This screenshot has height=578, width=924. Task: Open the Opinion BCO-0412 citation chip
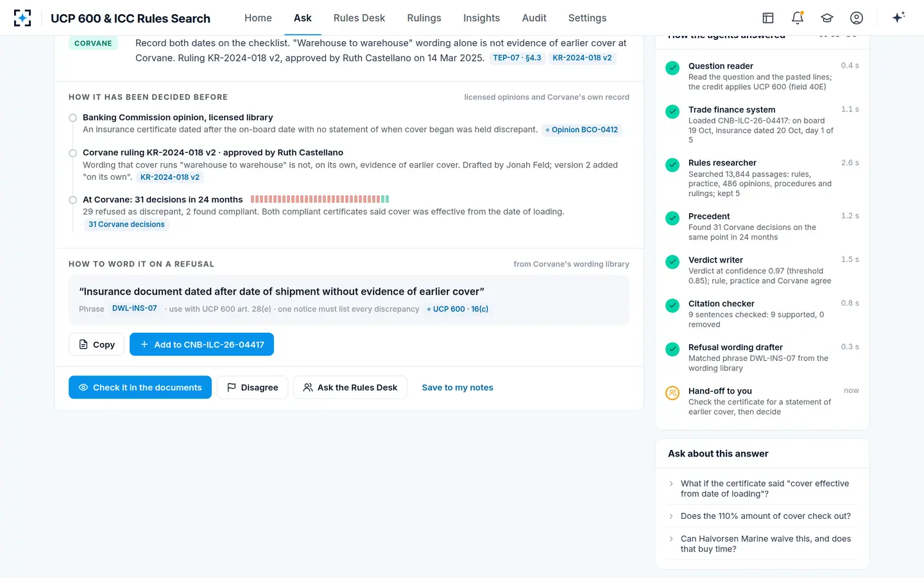tap(582, 130)
